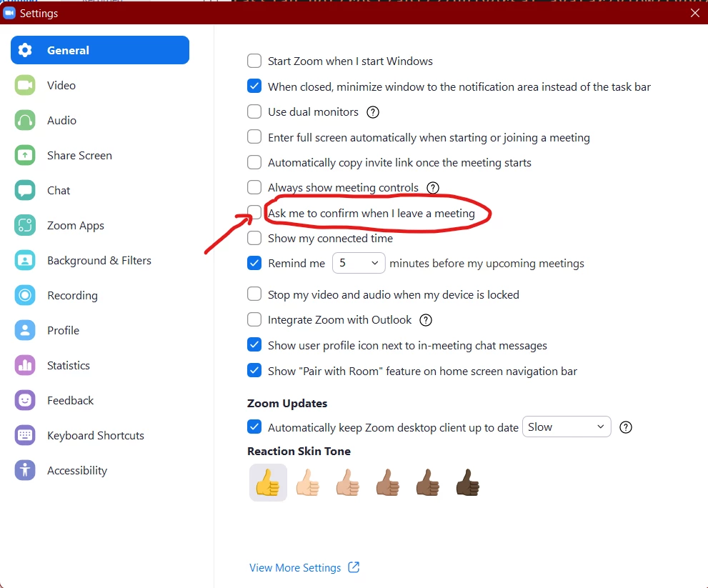Click the Zoom Apps icon
This screenshot has height=588, width=708.
(25, 225)
